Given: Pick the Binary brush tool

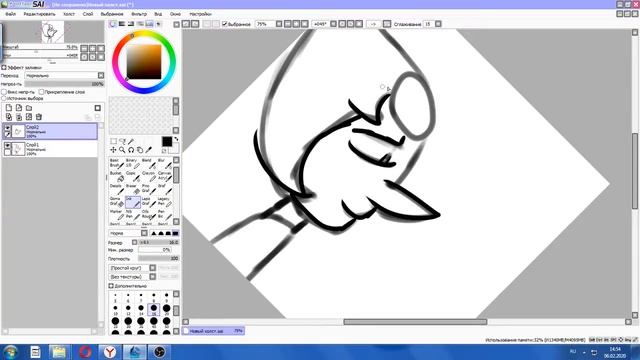Looking at the screenshot, I should pos(133,163).
